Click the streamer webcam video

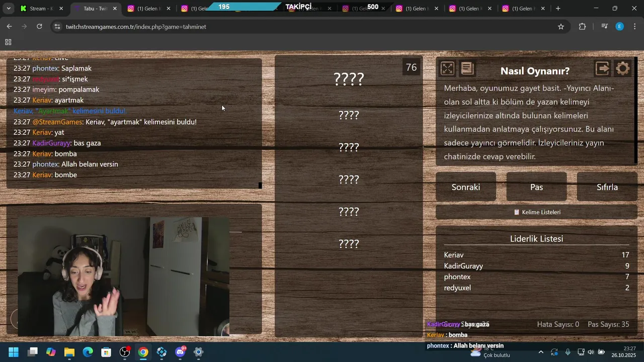(123, 277)
